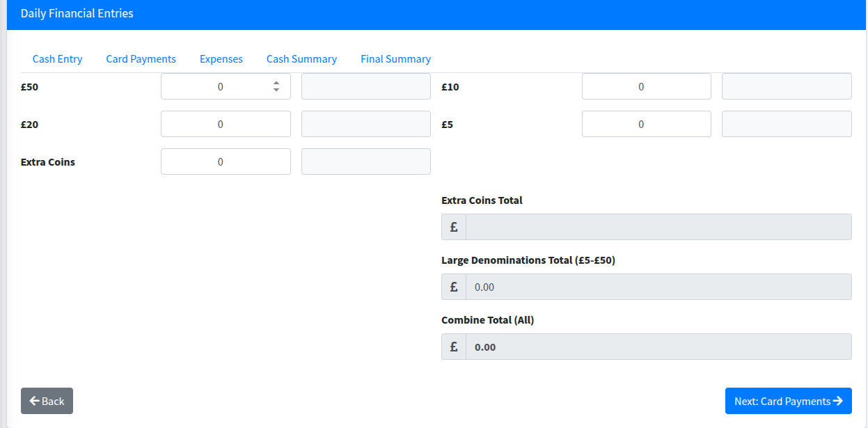Screen dimensions: 868x428
Task: Select the Extra Coins entry field
Action: click(226, 161)
